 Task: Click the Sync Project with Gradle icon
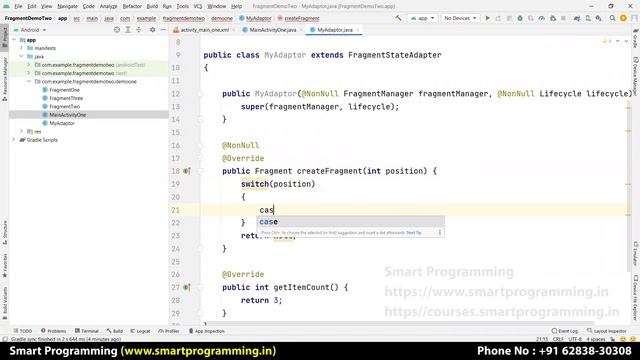point(577,18)
